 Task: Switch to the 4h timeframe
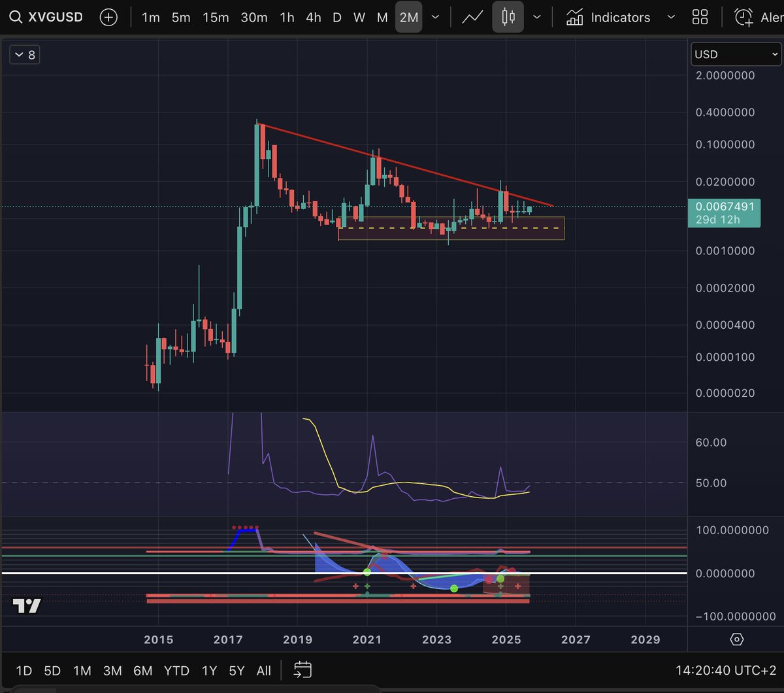pos(312,17)
